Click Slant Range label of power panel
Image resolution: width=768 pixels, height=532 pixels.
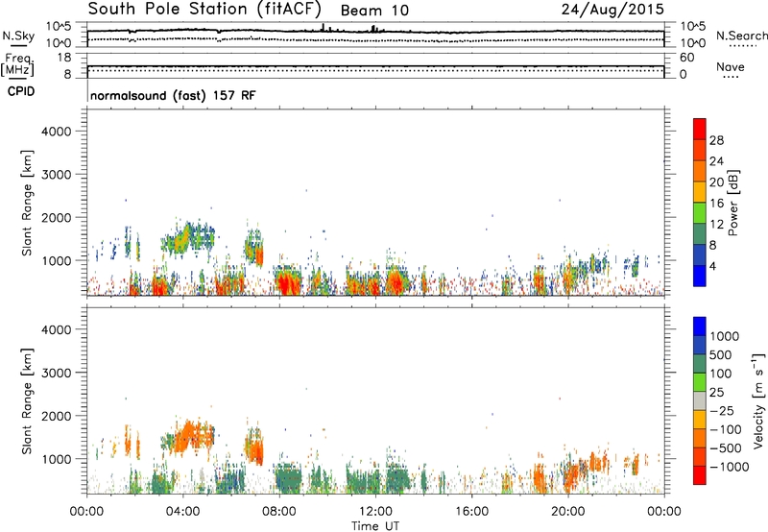pyautogui.click(x=27, y=203)
